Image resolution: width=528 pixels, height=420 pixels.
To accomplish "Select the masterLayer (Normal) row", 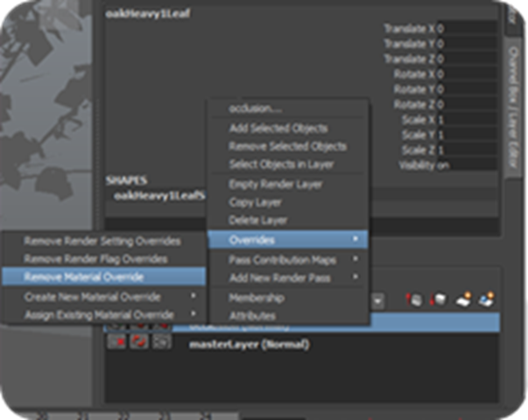I will [x=302, y=344].
